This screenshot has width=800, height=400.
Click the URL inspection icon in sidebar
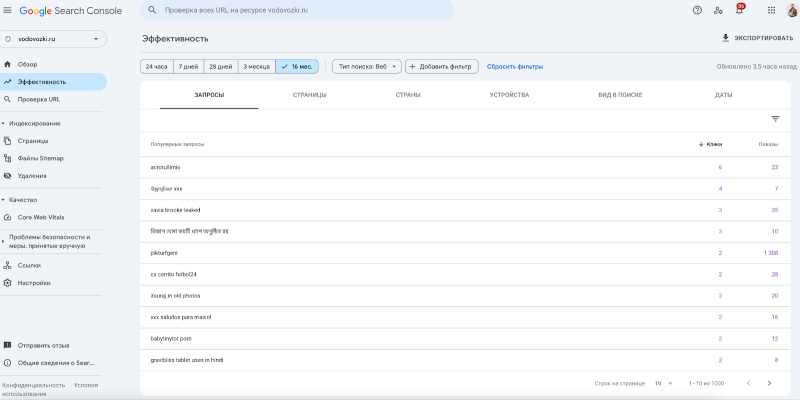click(8, 99)
